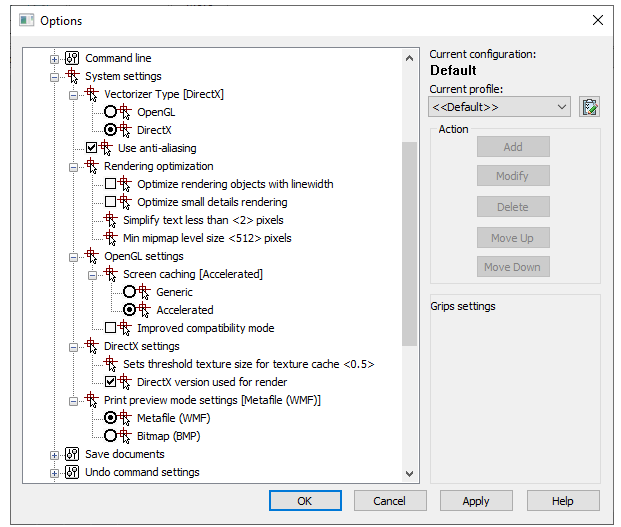Image resolution: width=621 pixels, height=527 pixels.
Task: Enable Optimize small details rendering checkbox
Action: point(110,202)
